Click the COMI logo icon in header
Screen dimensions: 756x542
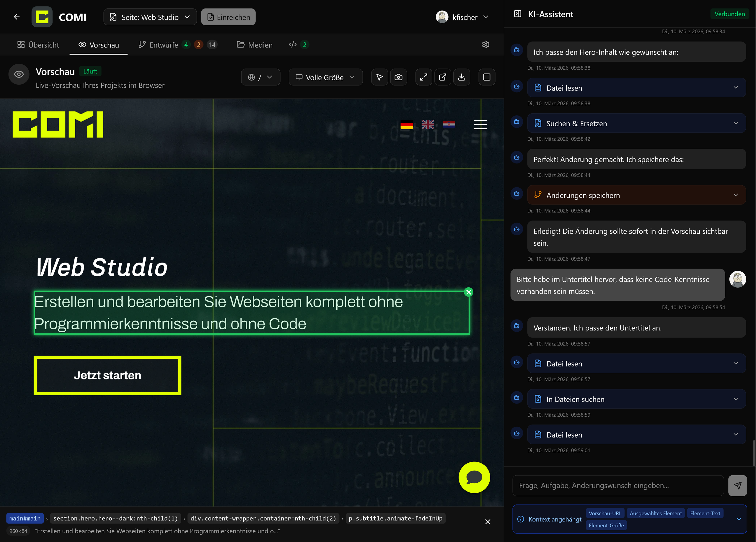tap(42, 17)
